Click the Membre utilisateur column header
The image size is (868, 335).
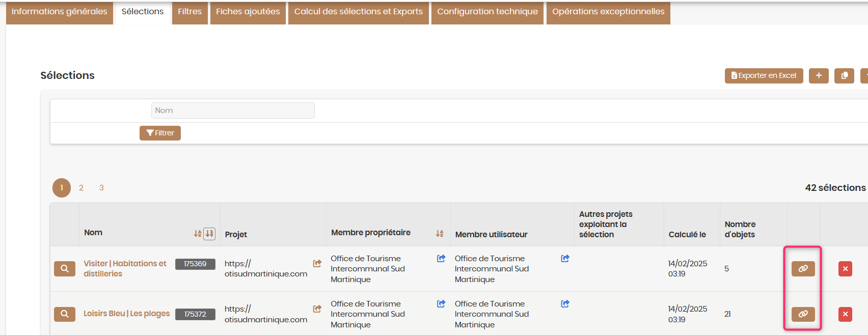click(491, 235)
